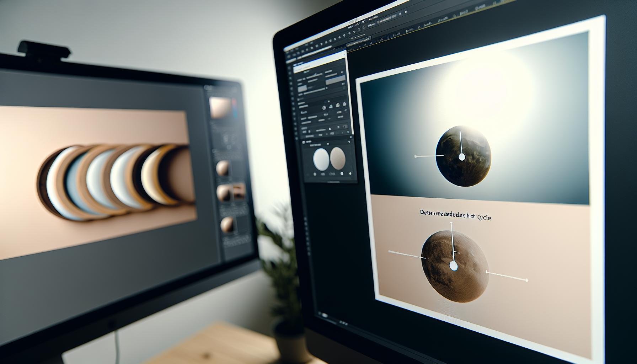
Task: Click the triangular icon ending the four-icon panel row
Action: pyautogui.click(x=344, y=104)
